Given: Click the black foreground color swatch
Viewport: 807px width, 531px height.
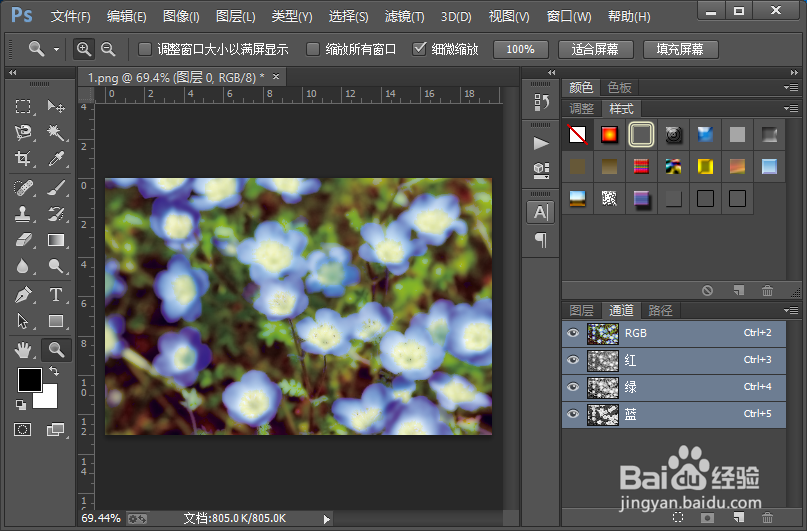Looking at the screenshot, I should (30, 380).
